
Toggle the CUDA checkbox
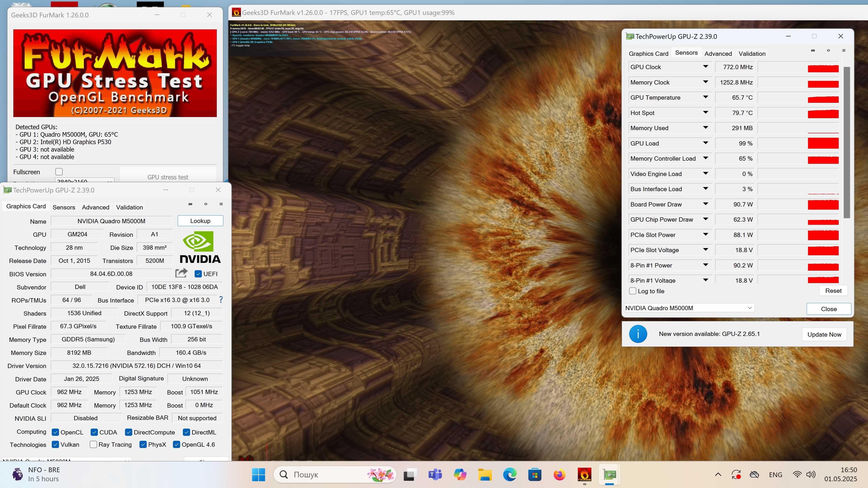tap(94, 432)
